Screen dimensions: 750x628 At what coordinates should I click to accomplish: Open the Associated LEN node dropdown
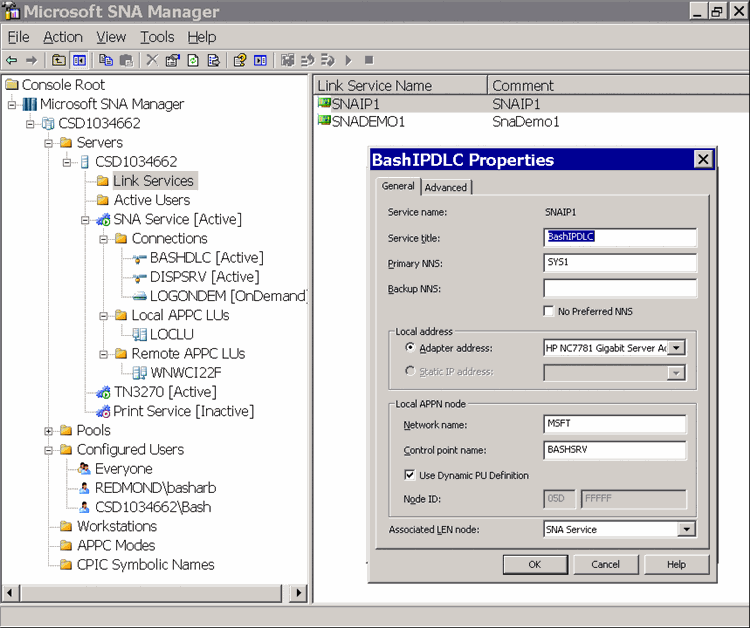click(686, 529)
